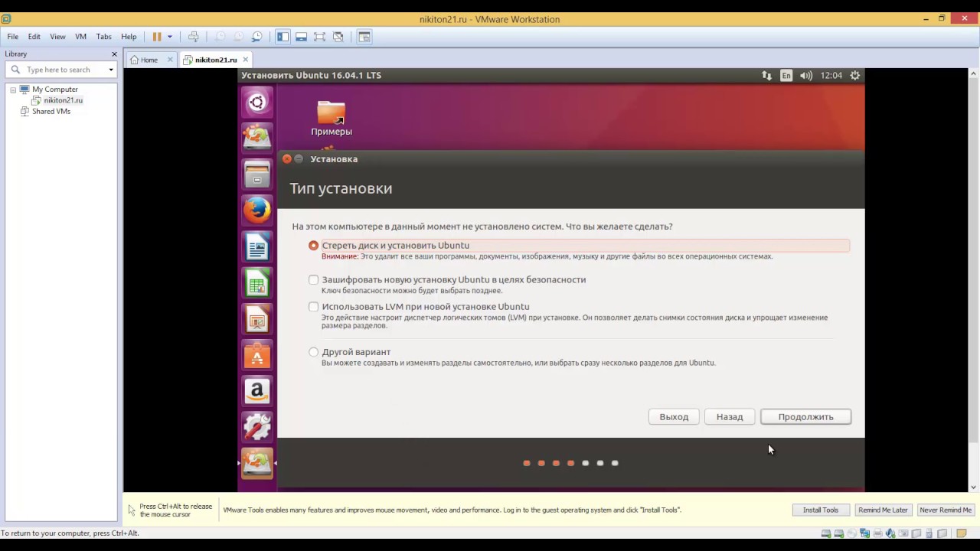Screen dimensions: 980x551
Task: Collapse the My Computer tree node
Action: [13, 90]
